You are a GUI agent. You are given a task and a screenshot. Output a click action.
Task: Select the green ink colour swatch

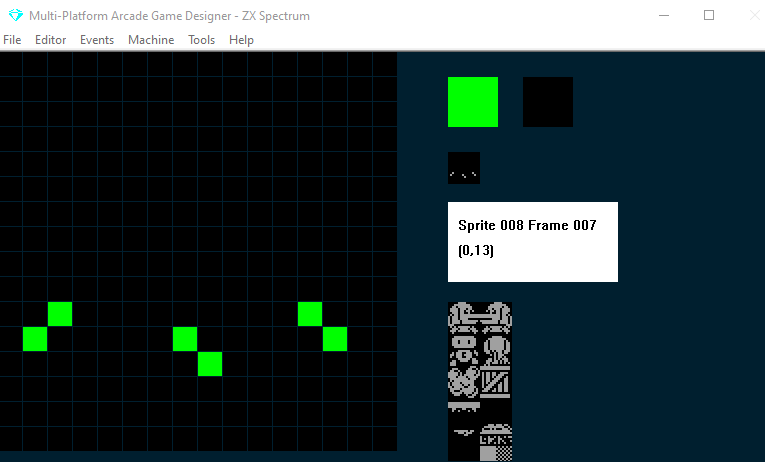click(473, 102)
